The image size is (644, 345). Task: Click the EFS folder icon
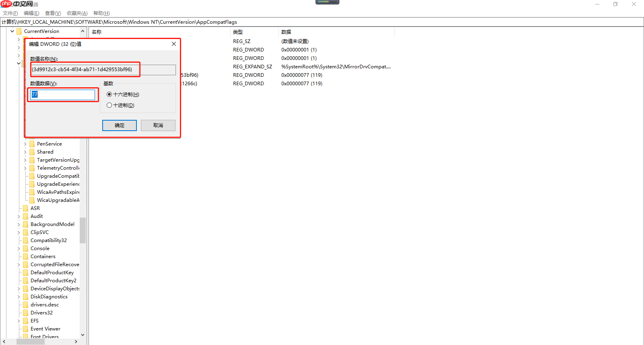coord(26,321)
